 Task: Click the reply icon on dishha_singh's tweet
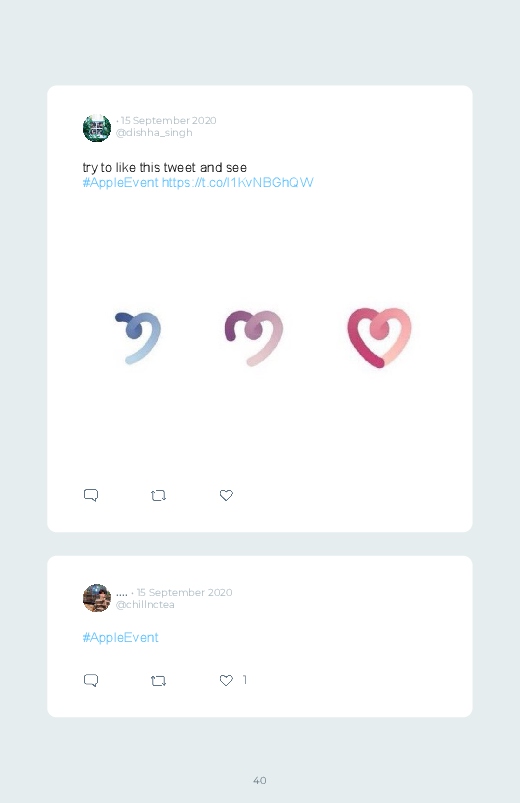click(x=91, y=495)
